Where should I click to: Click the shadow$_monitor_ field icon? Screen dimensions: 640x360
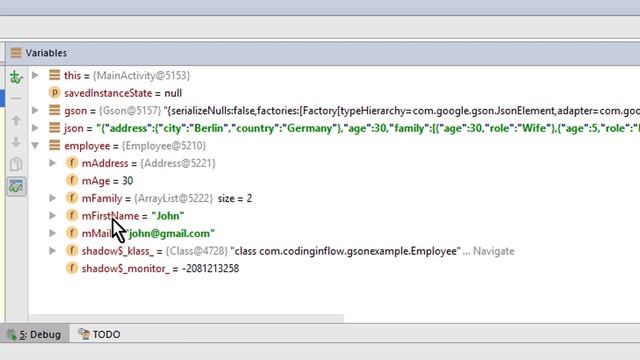[x=72, y=268]
